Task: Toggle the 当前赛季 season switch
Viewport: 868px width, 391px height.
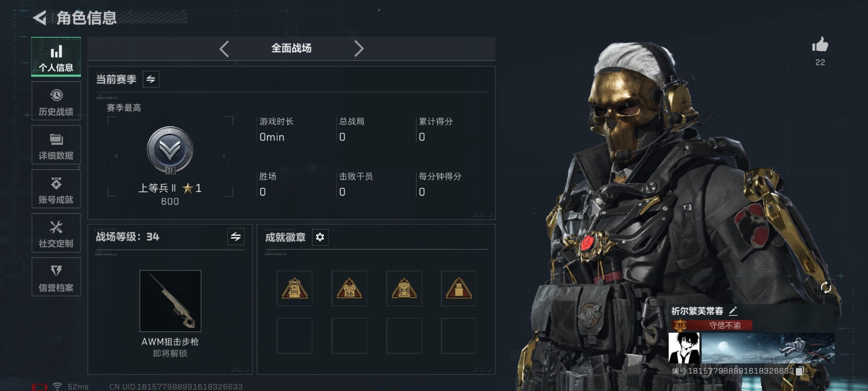Action: point(151,79)
